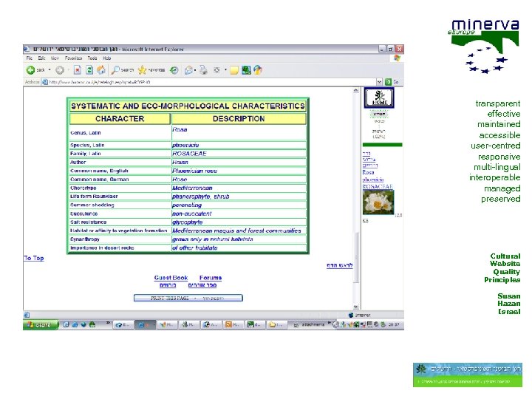Screen dimensions: 532x399
Task: Expand the address bar dropdown
Action: pyautogui.click(x=379, y=82)
